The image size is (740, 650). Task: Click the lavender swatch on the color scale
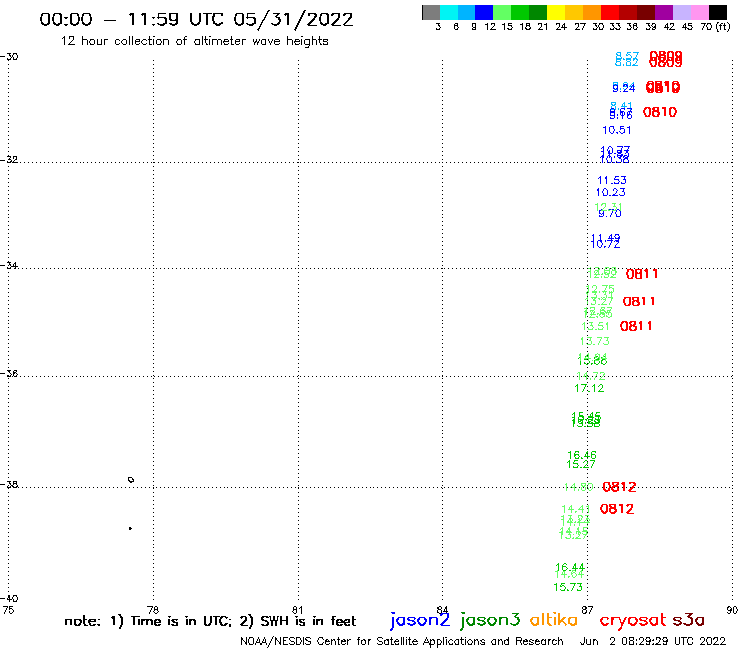pos(681,12)
